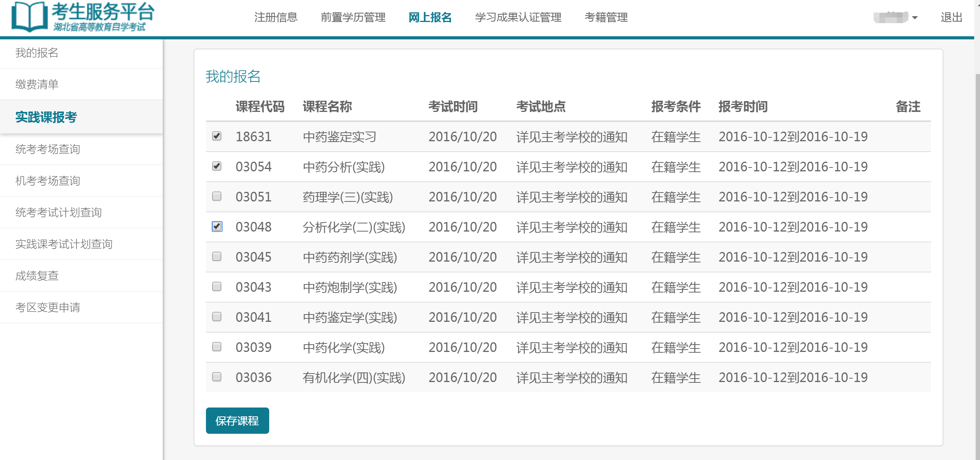Navigate to 学习成果认证管理

519,17
